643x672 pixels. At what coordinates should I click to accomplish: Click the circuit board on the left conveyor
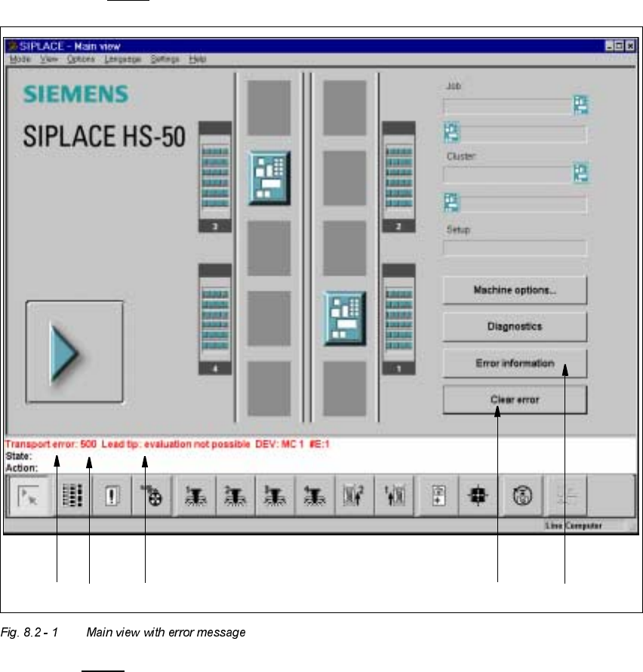(269, 178)
